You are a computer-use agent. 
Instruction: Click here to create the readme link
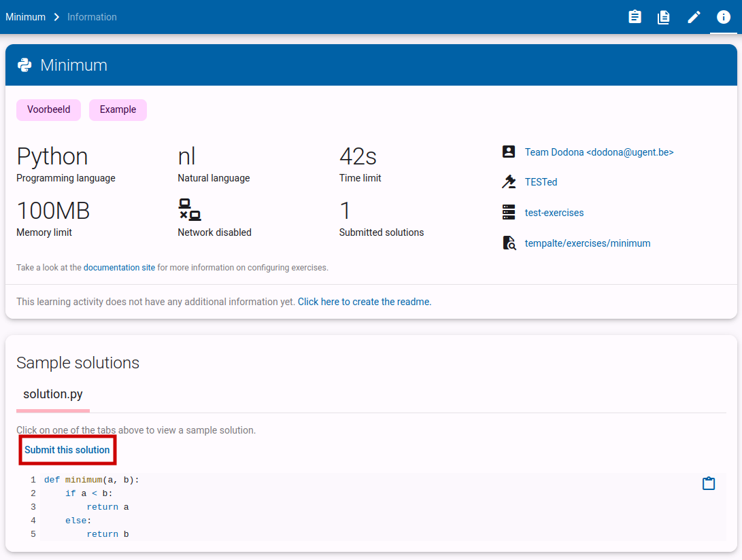point(365,302)
